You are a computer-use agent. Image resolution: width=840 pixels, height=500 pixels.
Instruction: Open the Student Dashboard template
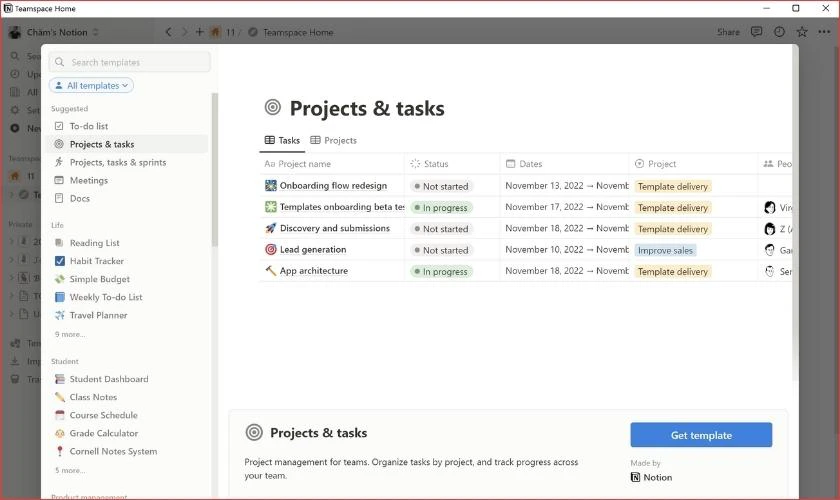click(109, 379)
